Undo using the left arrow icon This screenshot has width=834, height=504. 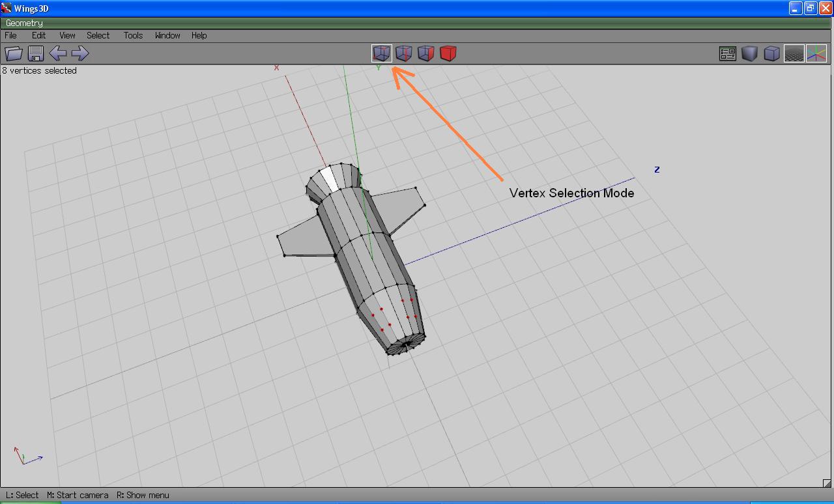coord(58,53)
